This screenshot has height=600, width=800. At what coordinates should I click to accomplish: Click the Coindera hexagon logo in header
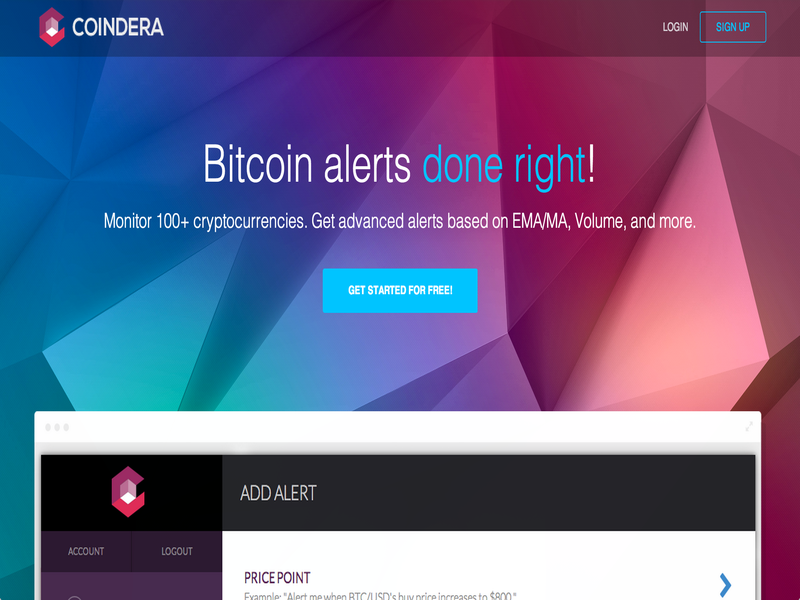point(52,27)
